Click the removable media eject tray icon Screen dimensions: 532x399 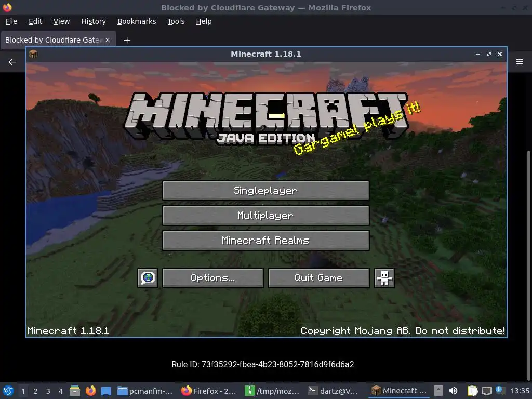point(438,391)
